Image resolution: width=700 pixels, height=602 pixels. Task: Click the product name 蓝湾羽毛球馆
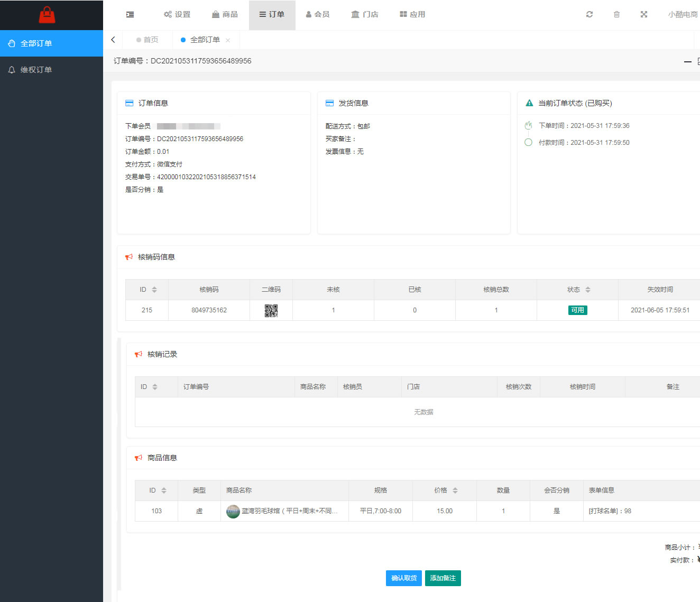point(289,511)
